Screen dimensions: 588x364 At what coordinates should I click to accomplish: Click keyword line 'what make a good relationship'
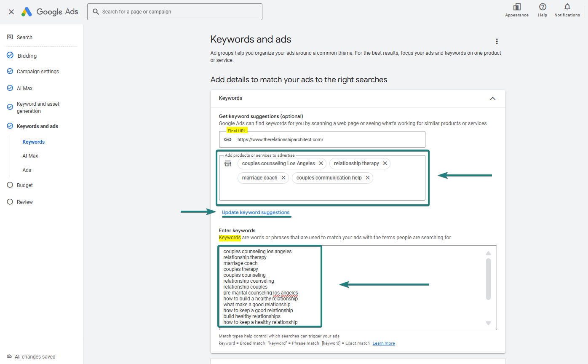point(257,305)
